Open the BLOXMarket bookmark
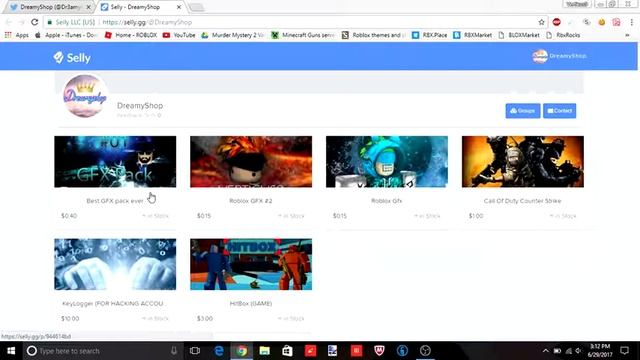 click(519, 35)
